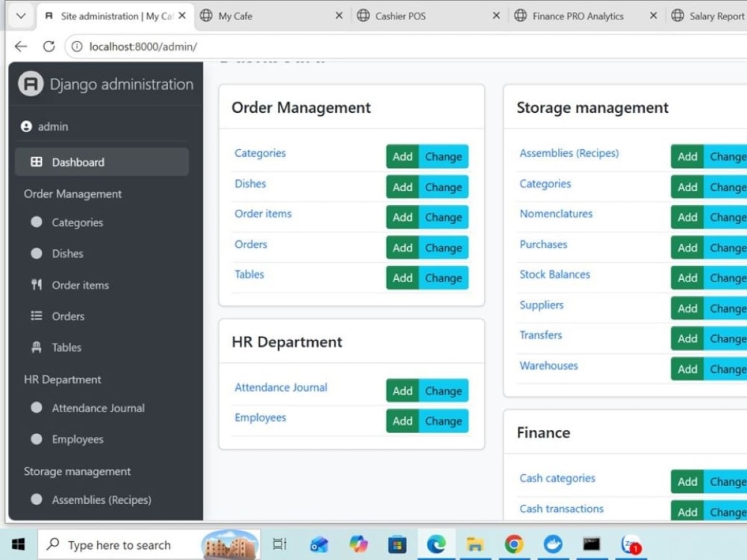
Task: Click the sidebar Employees circle icon
Action: [36, 439]
